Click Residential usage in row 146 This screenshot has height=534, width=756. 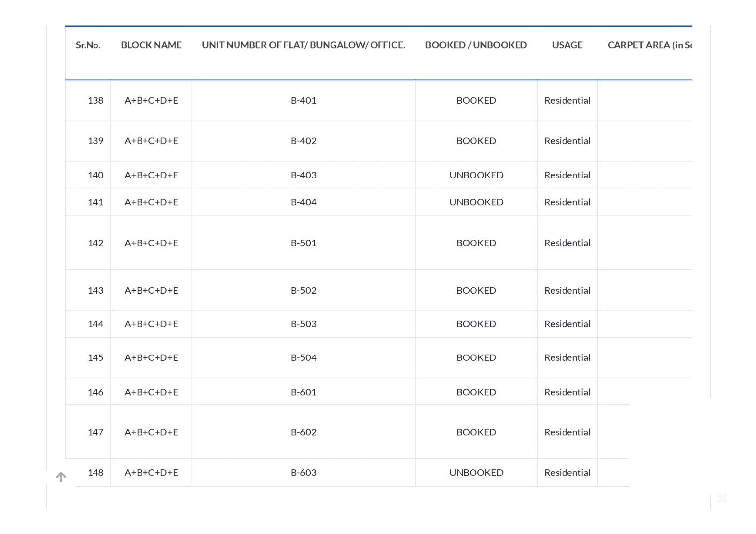point(567,392)
